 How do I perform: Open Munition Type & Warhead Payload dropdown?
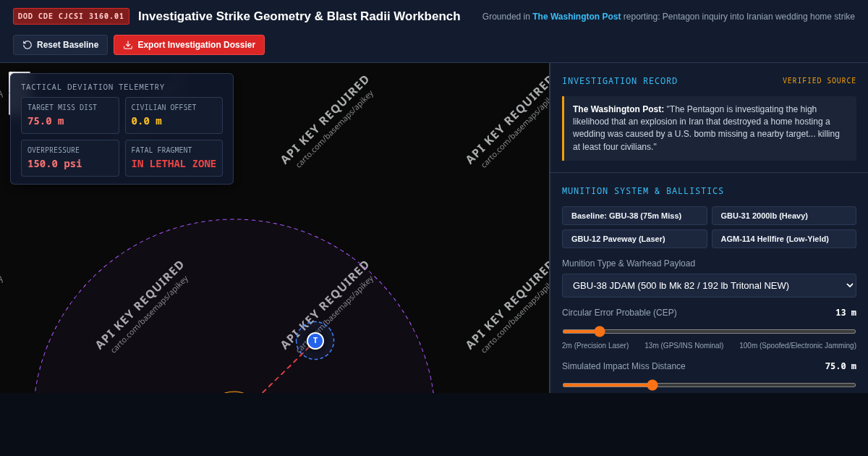709,285
